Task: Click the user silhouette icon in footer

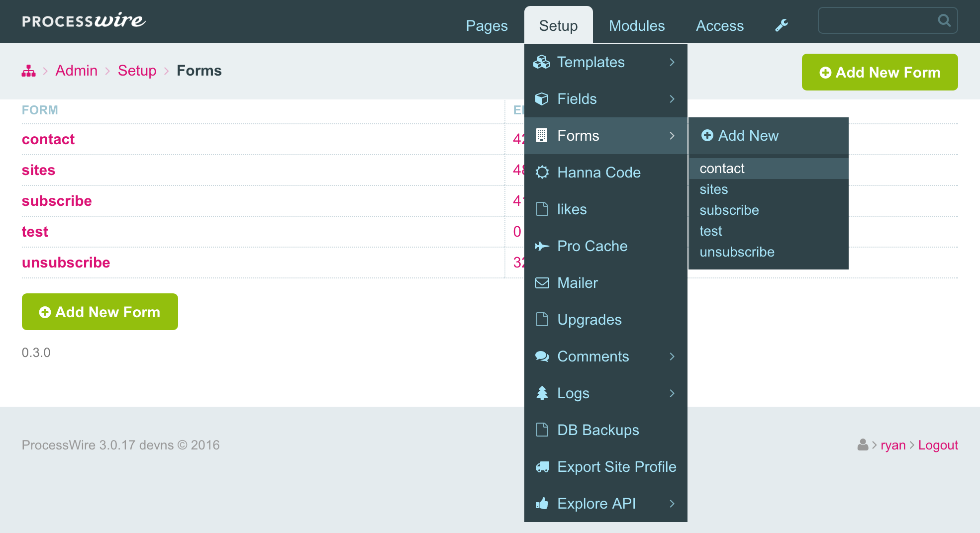Action: click(863, 445)
